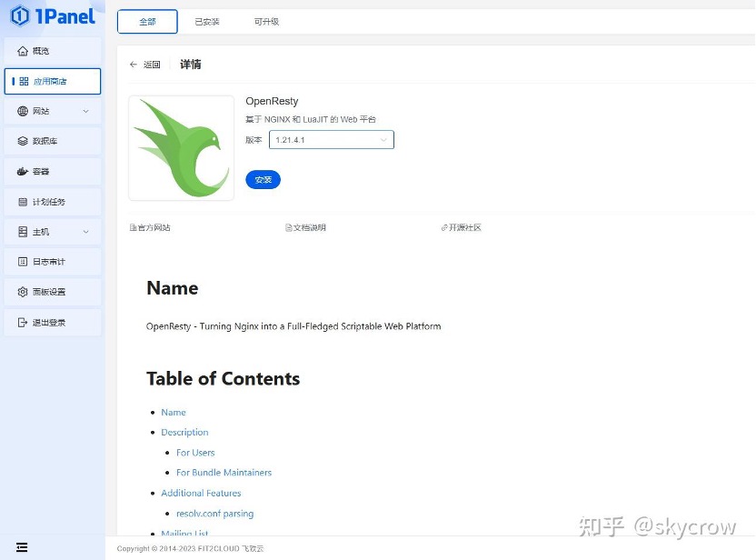This screenshot has height=560, width=756.
Task: Click the large 'Name' section heading
Action: (172, 288)
